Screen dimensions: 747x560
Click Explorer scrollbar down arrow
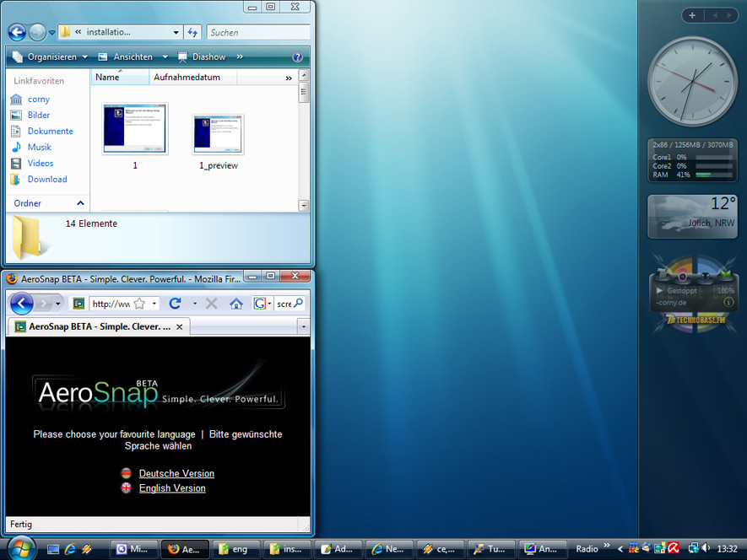304,206
